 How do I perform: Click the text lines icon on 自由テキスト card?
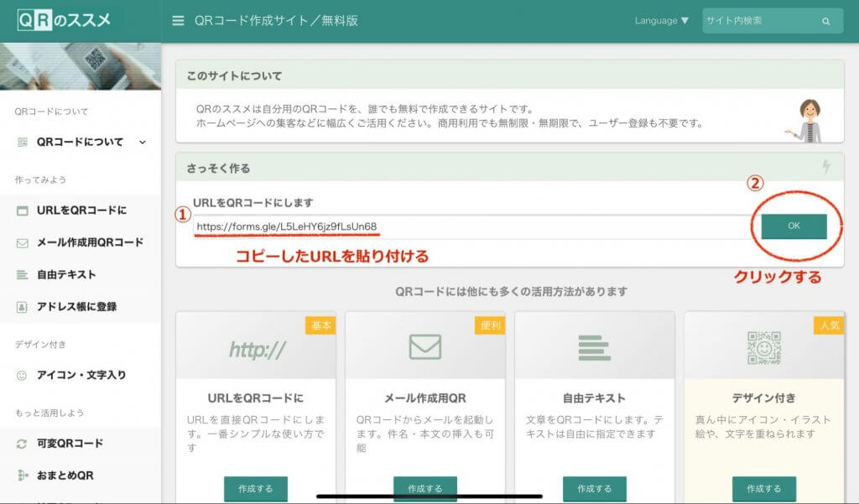coord(594,347)
